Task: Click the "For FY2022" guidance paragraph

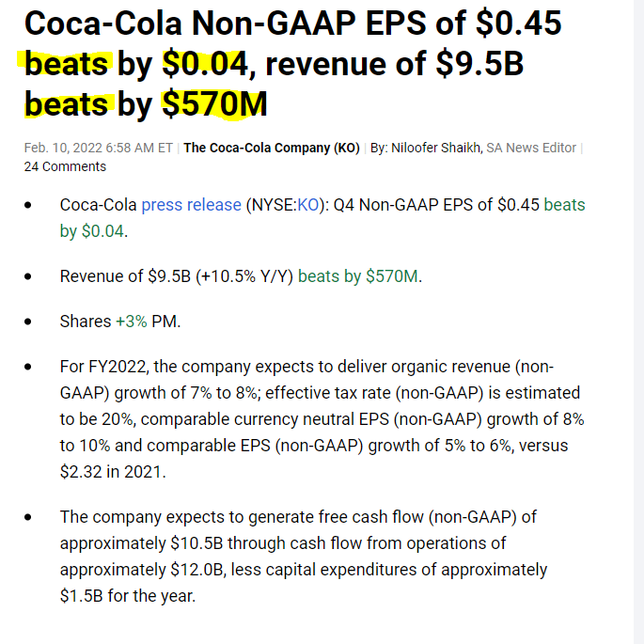Action: [x=320, y=418]
